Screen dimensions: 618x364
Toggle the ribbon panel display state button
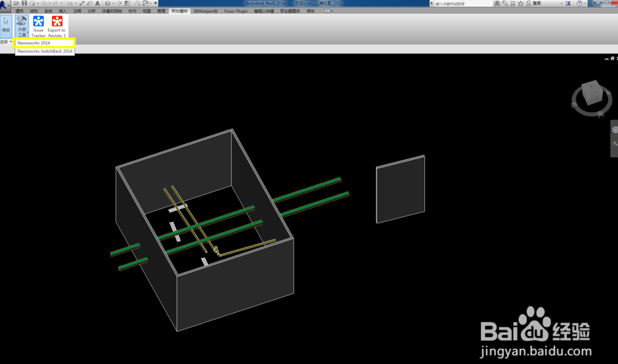[x=327, y=11]
